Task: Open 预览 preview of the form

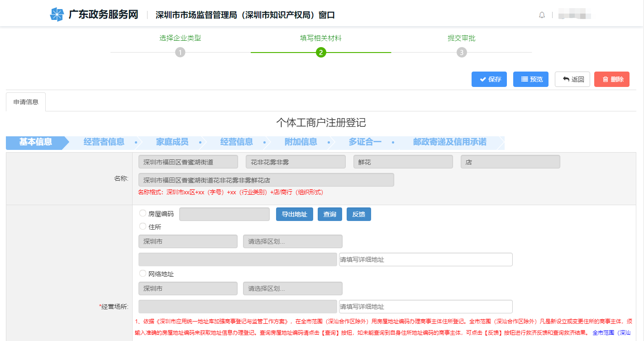Action: coord(530,79)
